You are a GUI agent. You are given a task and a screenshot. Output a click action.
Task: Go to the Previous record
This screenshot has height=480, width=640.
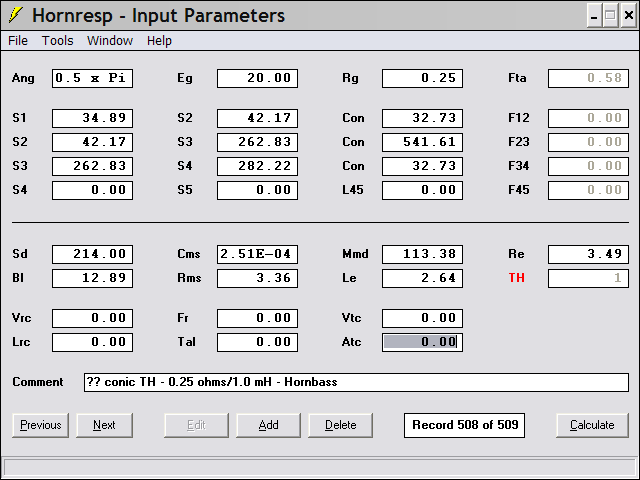pos(40,425)
